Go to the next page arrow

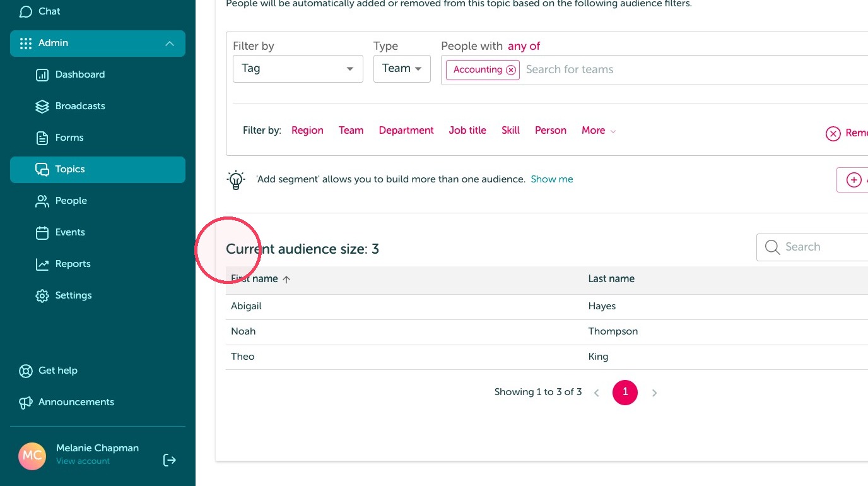(654, 393)
